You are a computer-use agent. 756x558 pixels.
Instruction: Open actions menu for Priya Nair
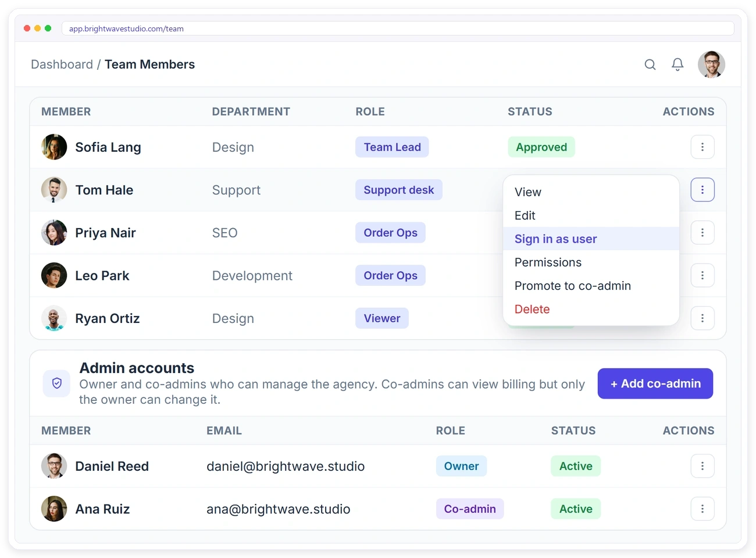(702, 233)
